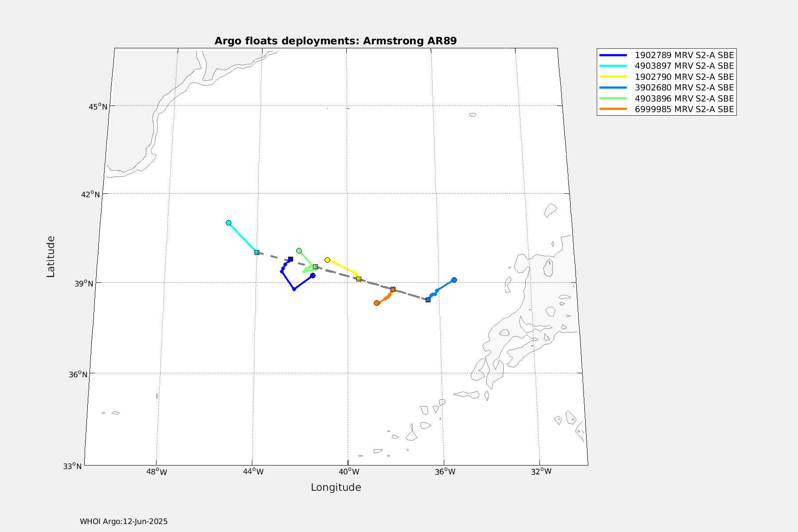Click the 45°N latitude tick label
Viewport: 798px width, 532px height.
point(98,107)
